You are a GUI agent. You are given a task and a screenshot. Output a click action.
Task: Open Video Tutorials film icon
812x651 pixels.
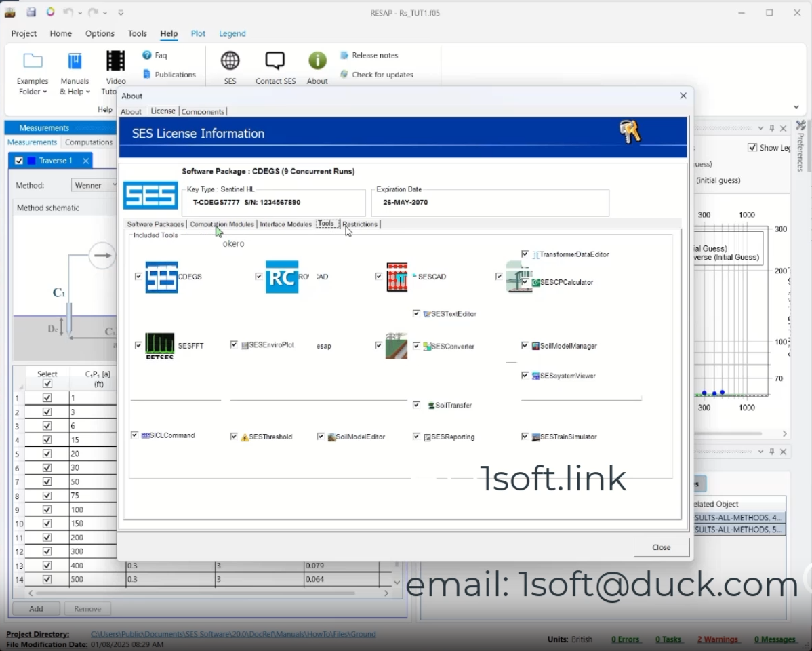(x=115, y=61)
